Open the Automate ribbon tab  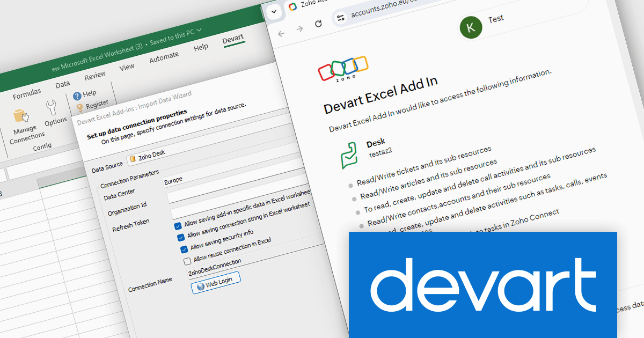[164, 57]
